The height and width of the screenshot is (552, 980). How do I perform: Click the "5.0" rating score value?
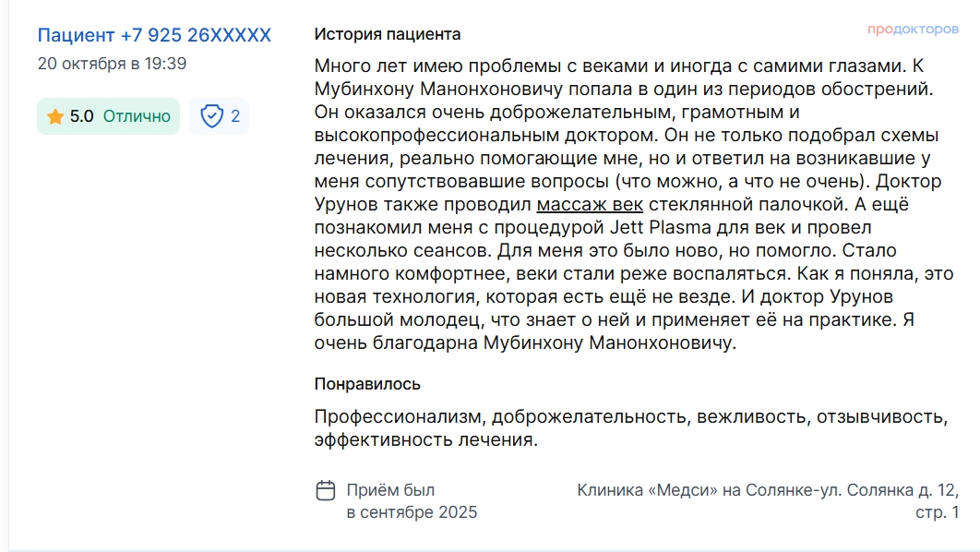tap(82, 116)
